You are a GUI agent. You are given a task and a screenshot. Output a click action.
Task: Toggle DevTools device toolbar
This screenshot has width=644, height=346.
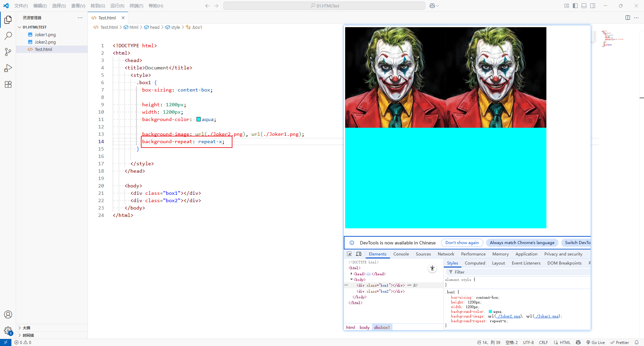pos(359,254)
